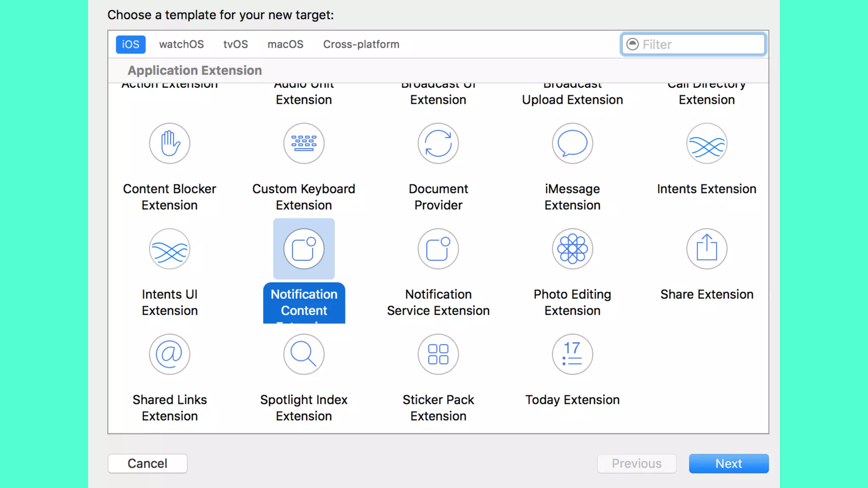868x488 pixels.
Task: Select the Share Extension icon
Action: tap(707, 249)
